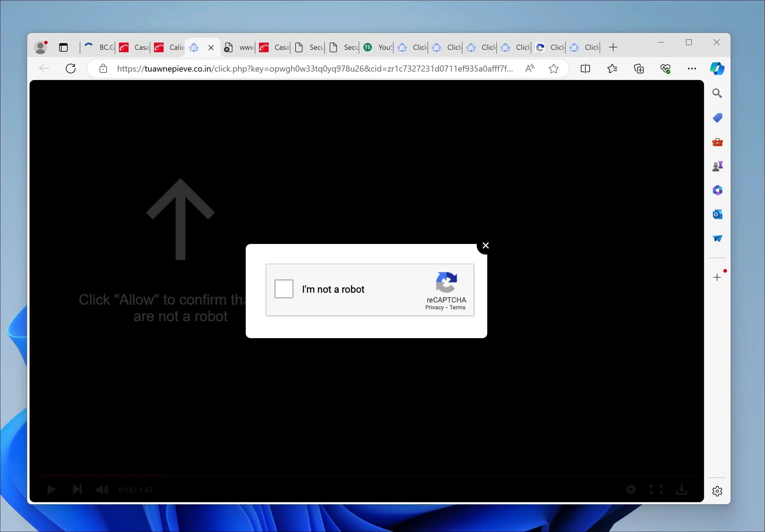Image resolution: width=765 pixels, height=532 pixels.
Task: Turn on Read aloud
Action: pyautogui.click(x=530, y=69)
